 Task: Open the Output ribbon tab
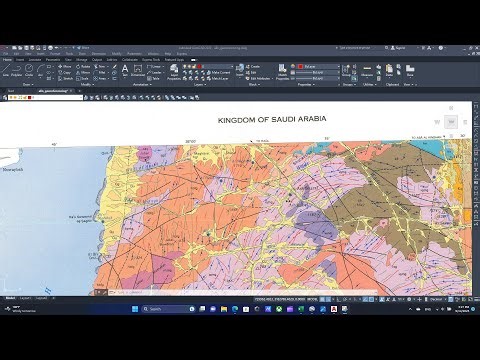[97, 60]
